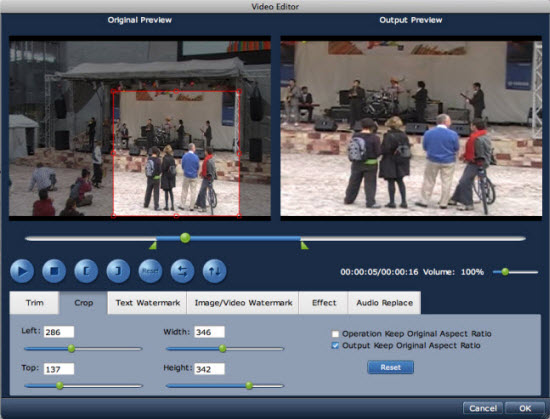The image size is (550, 419).
Task: Select the Crop tab
Action: coord(83,303)
